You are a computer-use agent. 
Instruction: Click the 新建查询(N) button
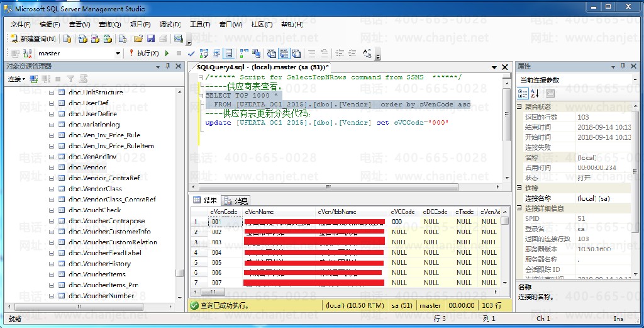pyautogui.click(x=33, y=38)
